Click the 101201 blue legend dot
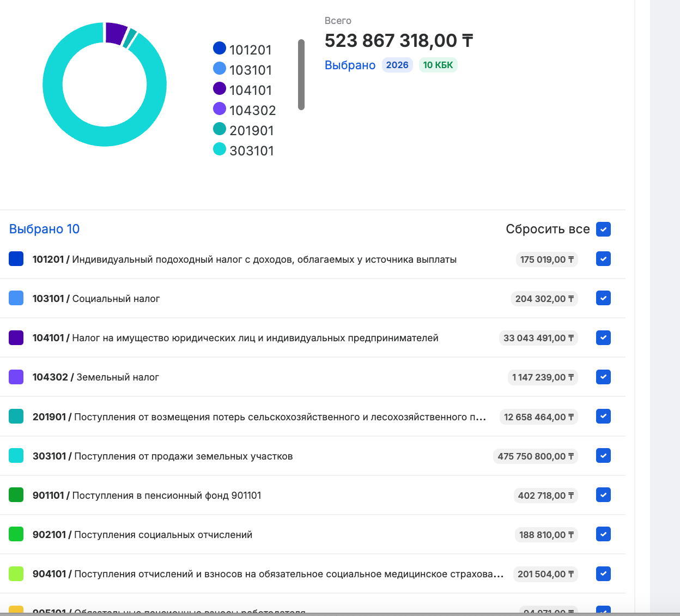680x616 pixels. [220, 49]
